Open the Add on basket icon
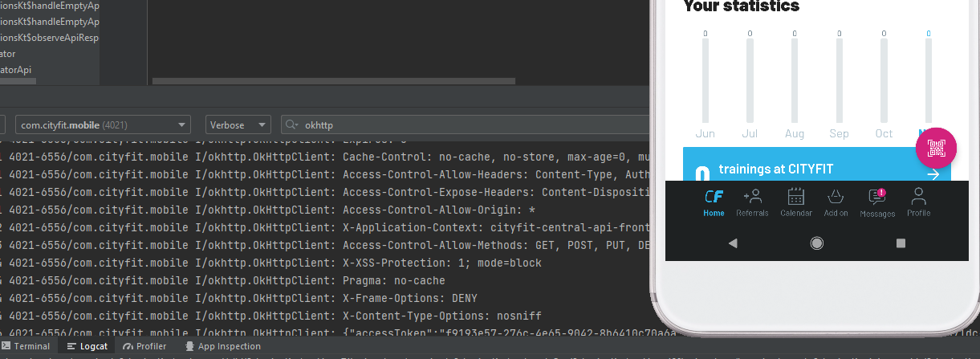 tap(836, 202)
